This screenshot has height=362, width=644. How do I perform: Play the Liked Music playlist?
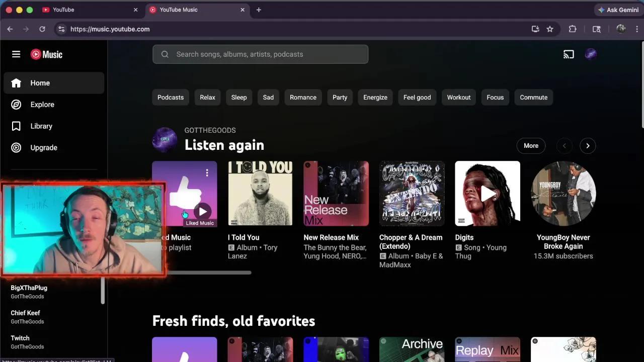(x=203, y=212)
